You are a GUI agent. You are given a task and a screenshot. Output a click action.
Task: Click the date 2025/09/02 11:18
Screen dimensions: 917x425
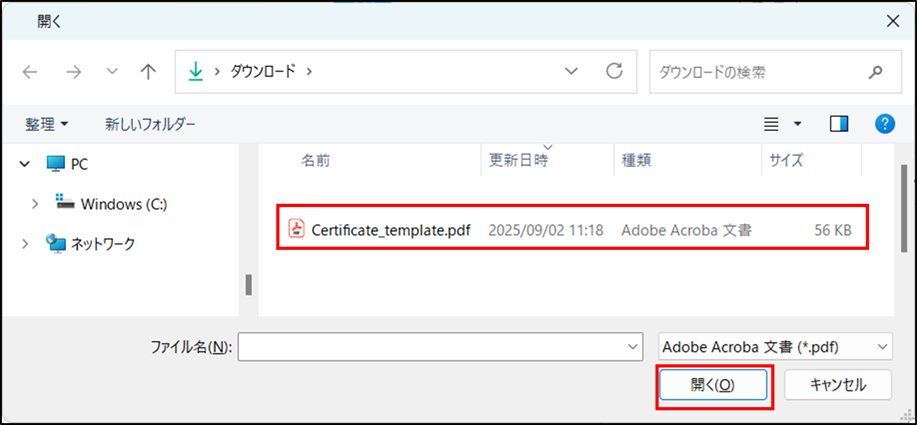coord(546,230)
